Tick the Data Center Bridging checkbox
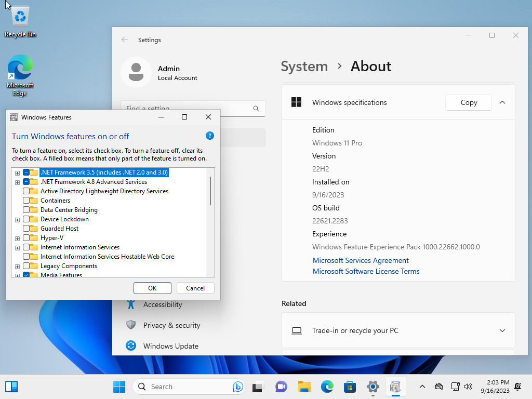Screen dimensions: 532x399 pos(26,210)
